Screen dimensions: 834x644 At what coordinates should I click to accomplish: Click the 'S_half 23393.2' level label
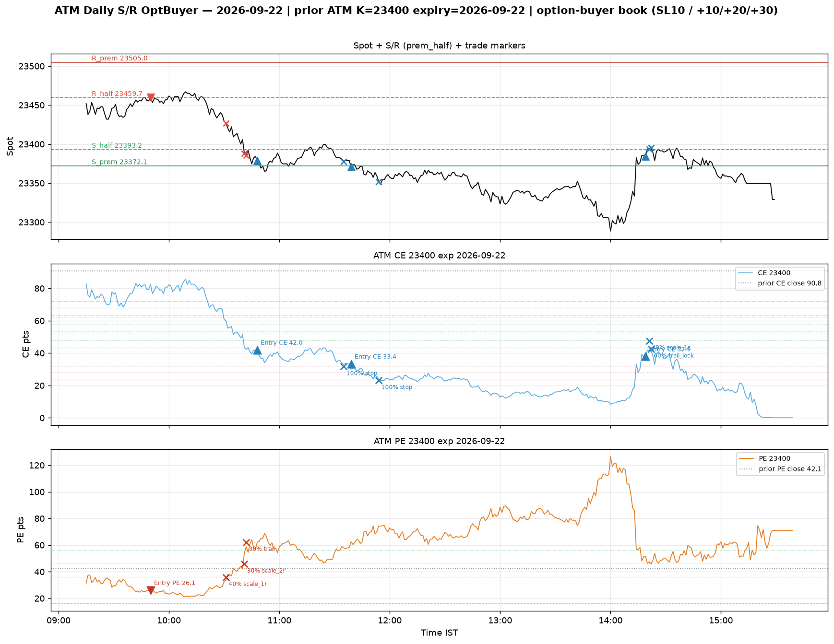[x=117, y=145]
